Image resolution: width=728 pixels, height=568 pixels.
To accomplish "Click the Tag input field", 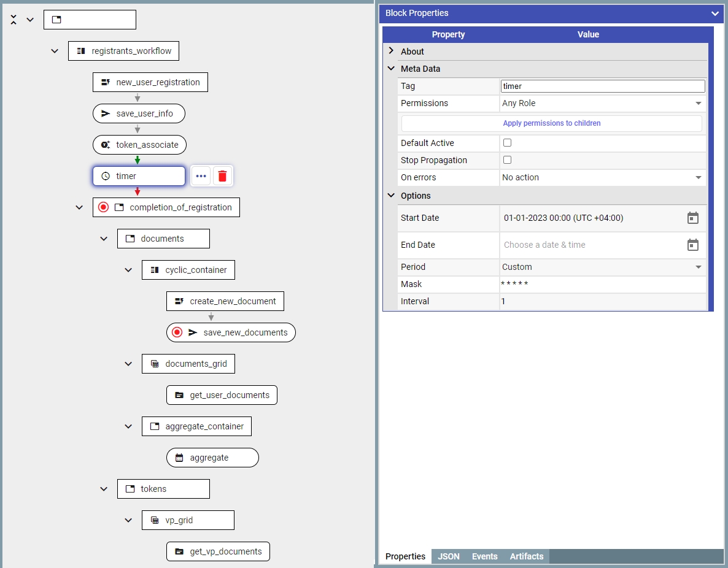I will coord(602,86).
